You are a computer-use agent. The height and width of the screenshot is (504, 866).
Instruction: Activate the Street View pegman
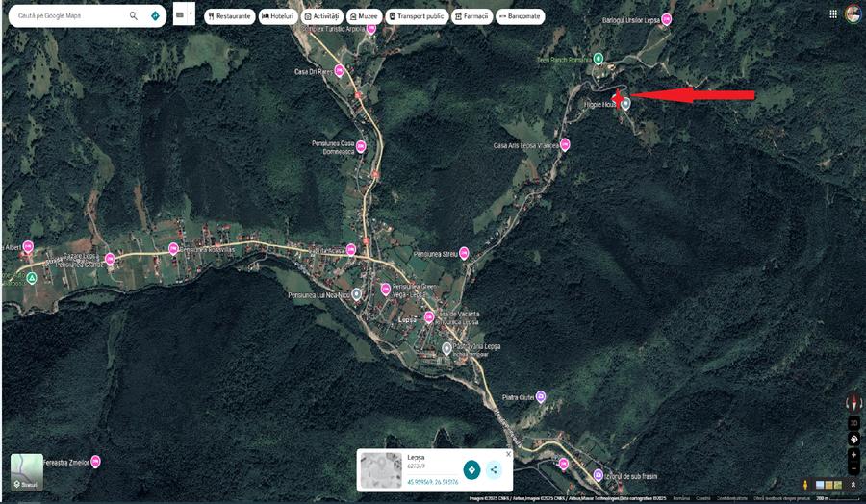click(x=806, y=484)
